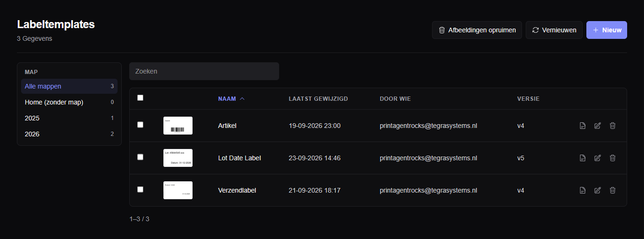Delete the Artikel template

pos(613,126)
